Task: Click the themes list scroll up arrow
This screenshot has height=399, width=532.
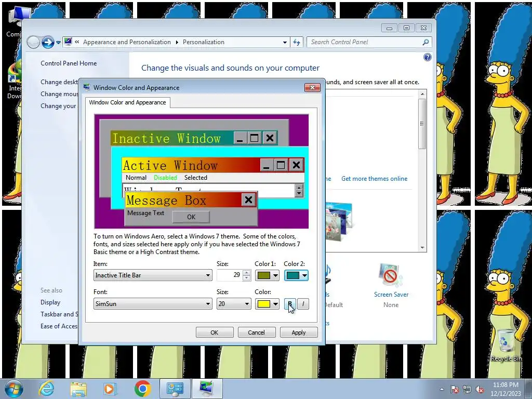Action: point(422,94)
